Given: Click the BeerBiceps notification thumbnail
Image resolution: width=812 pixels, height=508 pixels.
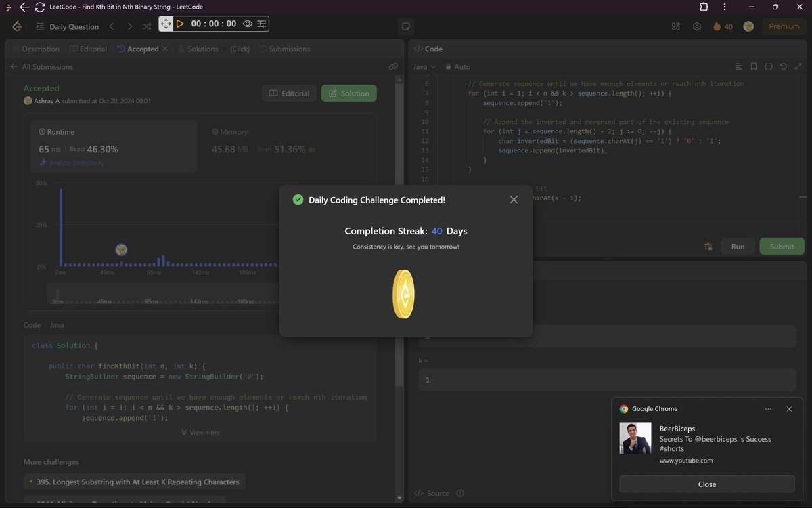Looking at the screenshot, I should 635,438.
